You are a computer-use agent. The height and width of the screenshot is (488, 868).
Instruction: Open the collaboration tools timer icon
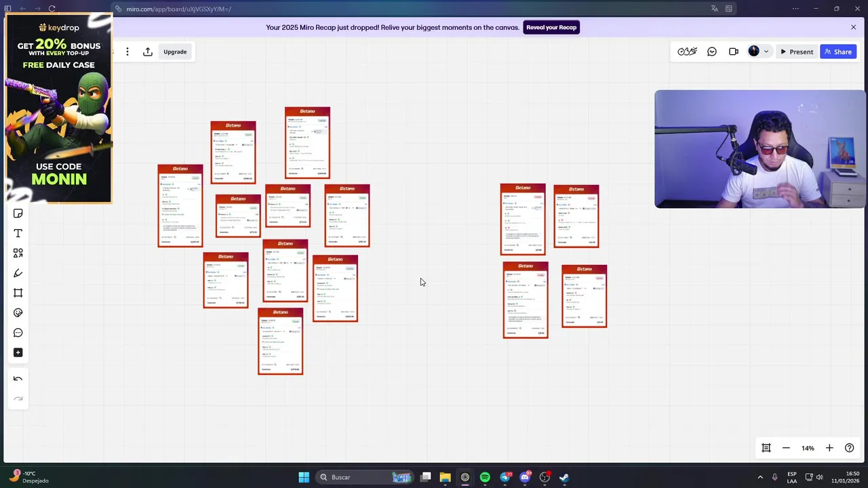pyautogui.click(x=687, y=52)
